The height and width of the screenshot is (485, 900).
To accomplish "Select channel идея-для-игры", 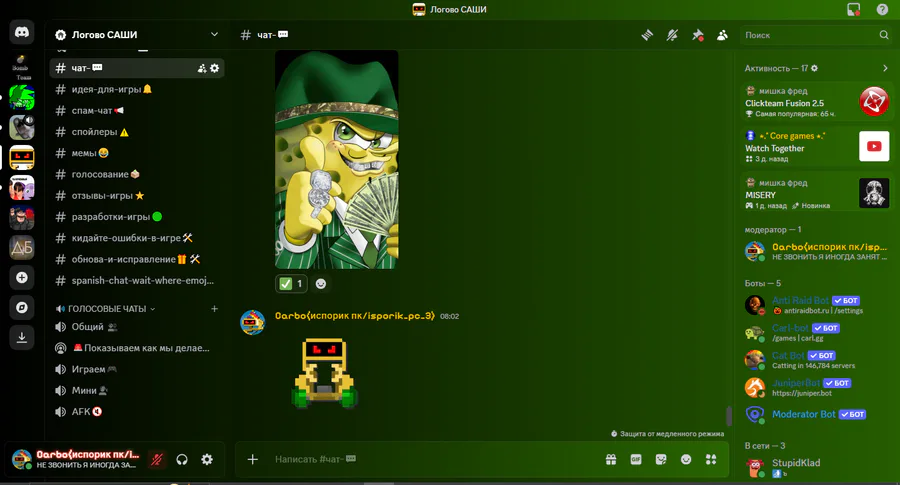I will click(x=137, y=90).
